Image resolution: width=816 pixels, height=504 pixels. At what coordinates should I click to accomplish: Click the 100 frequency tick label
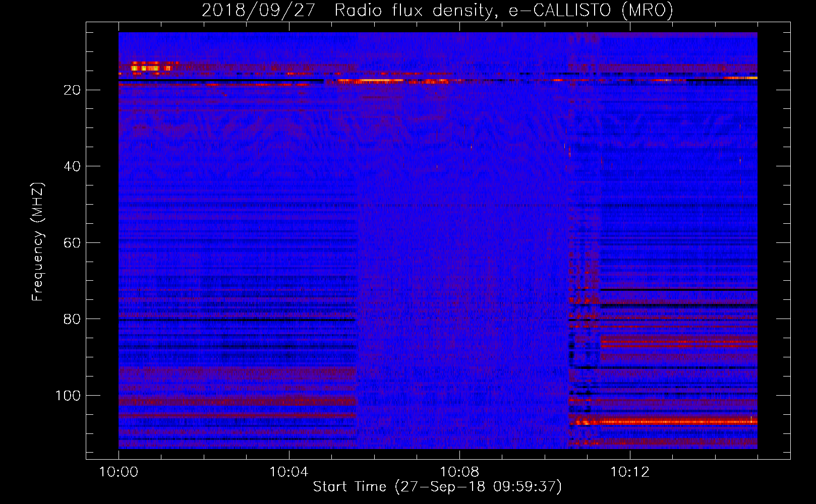(x=68, y=396)
